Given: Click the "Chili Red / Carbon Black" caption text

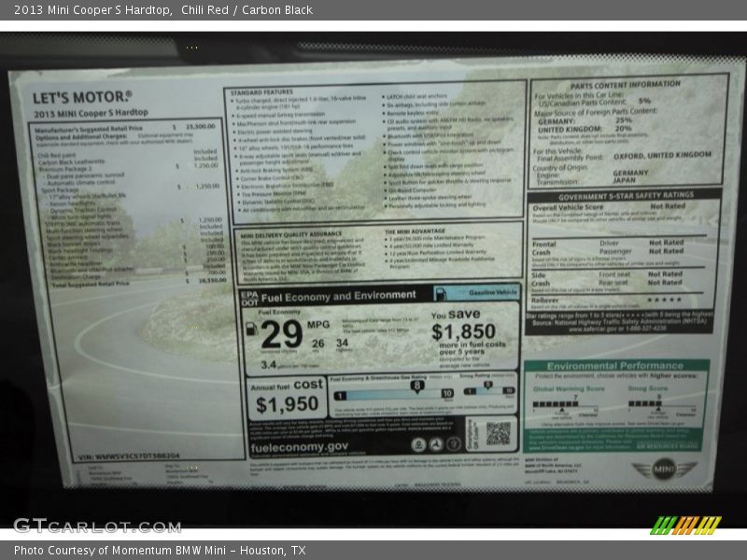Looking at the screenshot, I should (247, 10).
